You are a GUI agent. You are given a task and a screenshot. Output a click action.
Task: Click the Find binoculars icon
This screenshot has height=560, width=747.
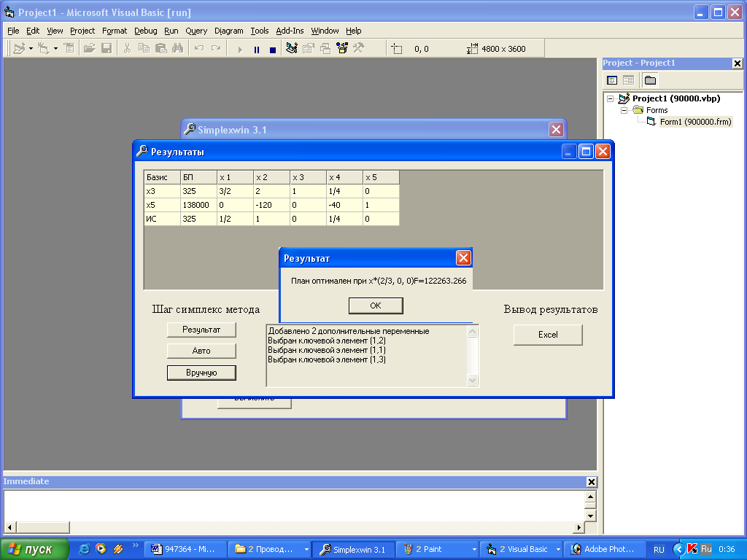178,49
